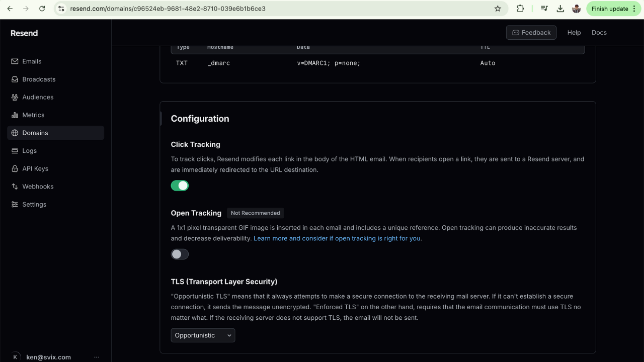This screenshot has width=644, height=362.
Task: Click the Feedback button
Action: click(x=531, y=33)
